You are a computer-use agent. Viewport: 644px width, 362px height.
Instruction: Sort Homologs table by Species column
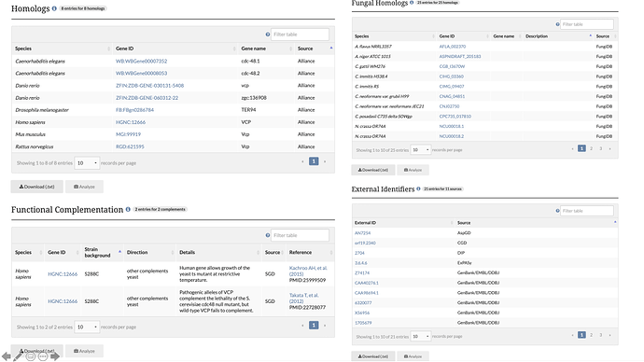pos(63,49)
